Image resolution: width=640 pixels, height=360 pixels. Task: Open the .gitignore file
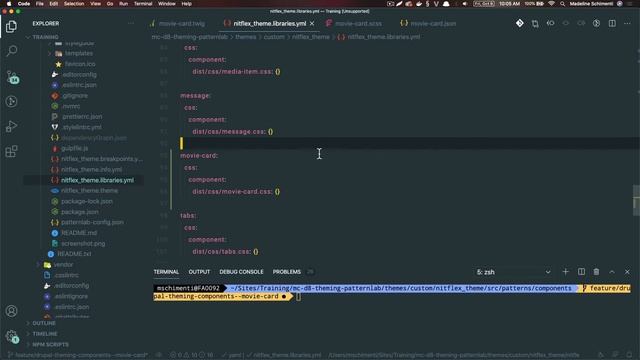(x=75, y=96)
